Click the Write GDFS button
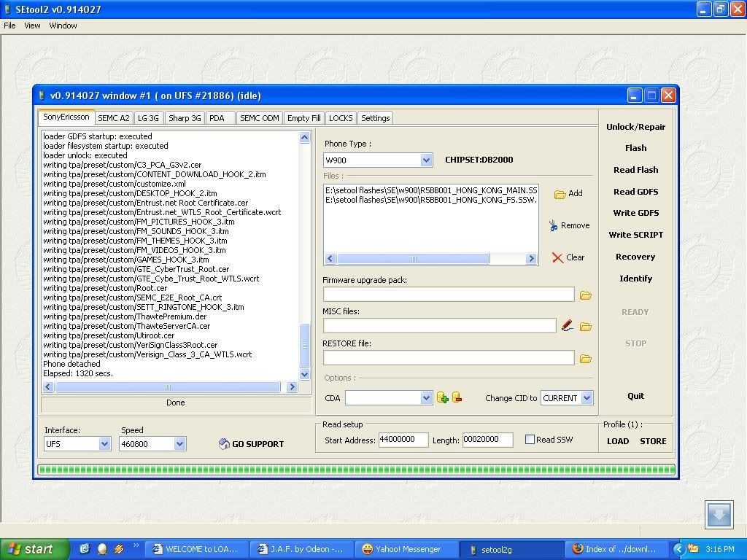Screen dimensions: 747x560 [x=635, y=213]
